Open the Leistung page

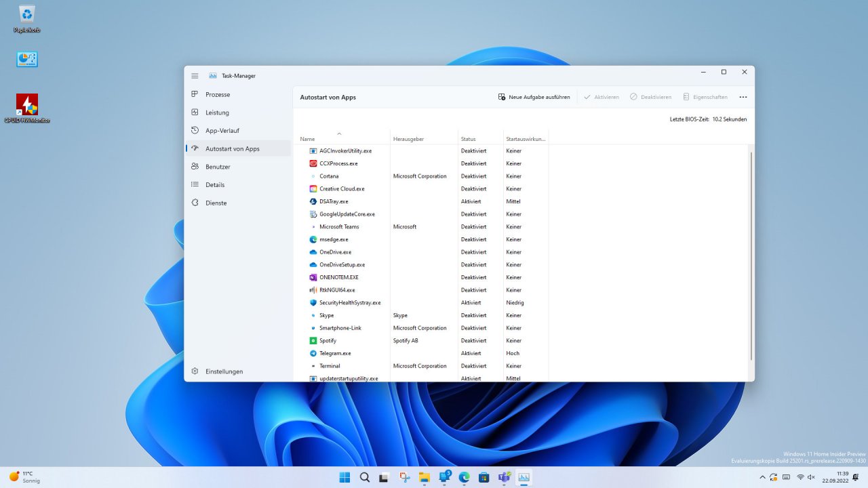point(238,113)
